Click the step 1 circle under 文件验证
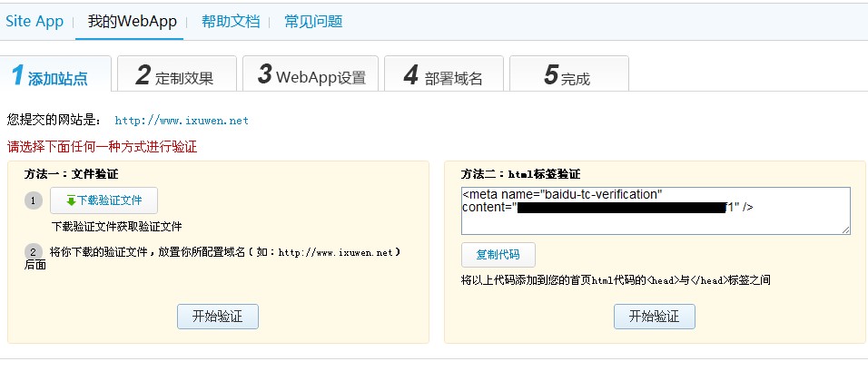This screenshot has height=371, width=868. [x=34, y=200]
